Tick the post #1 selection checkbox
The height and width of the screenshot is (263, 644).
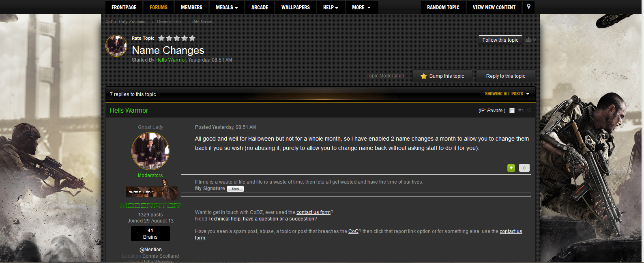[x=512, y=110]
